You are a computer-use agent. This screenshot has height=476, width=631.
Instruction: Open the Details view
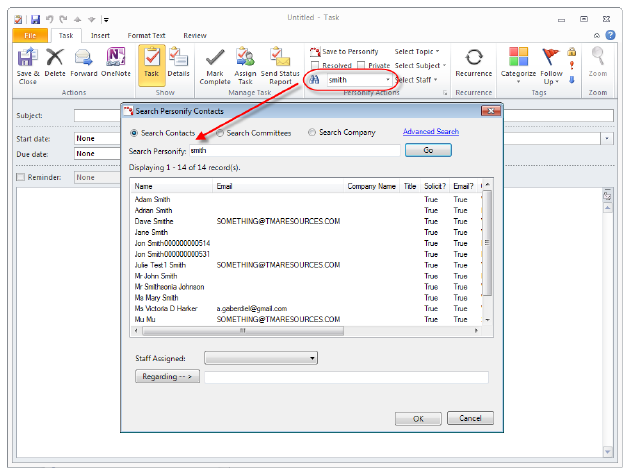[x=178, y=60]
